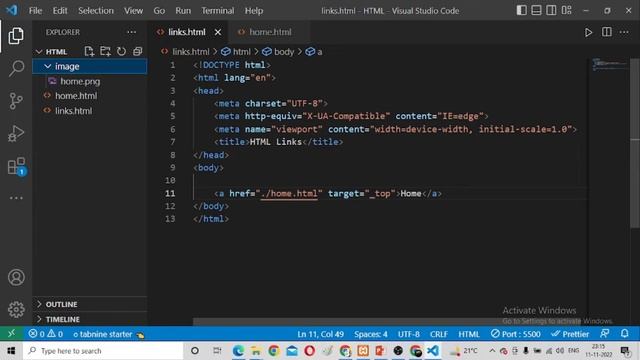640x360 pixels.
Task: Follow the ./home.html link in code
Action: [289, 193]
